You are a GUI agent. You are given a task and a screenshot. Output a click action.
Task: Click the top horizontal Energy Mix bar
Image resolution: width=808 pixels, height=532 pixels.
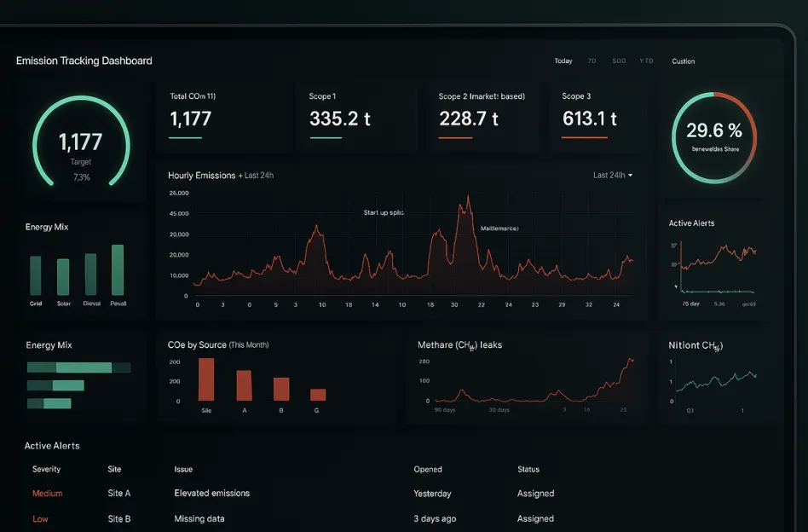coord(78,367)
